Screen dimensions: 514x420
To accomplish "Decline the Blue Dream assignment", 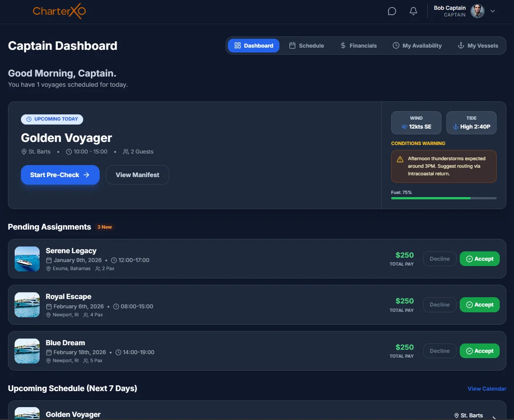I will pyautogui.click(x=440, y=351).
